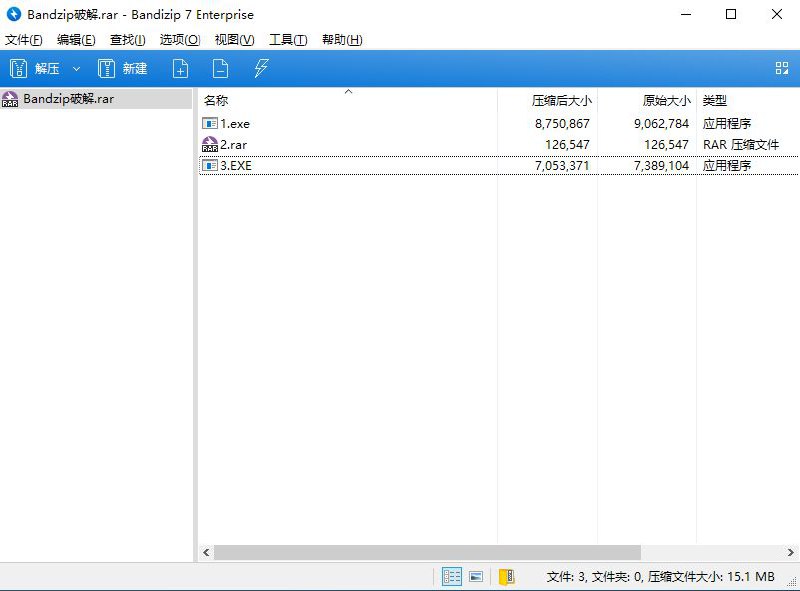The width and height of the screenshot is (800, 591).
Task: Click original size 7,389,104 cell
Action: click(661, 165)
